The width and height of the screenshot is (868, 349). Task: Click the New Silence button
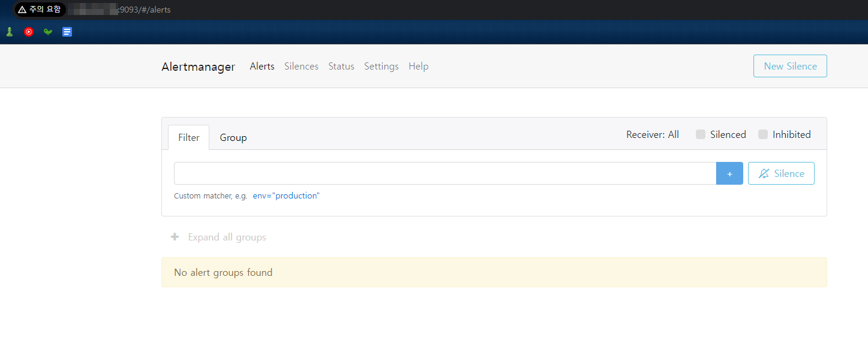(790, 66)
